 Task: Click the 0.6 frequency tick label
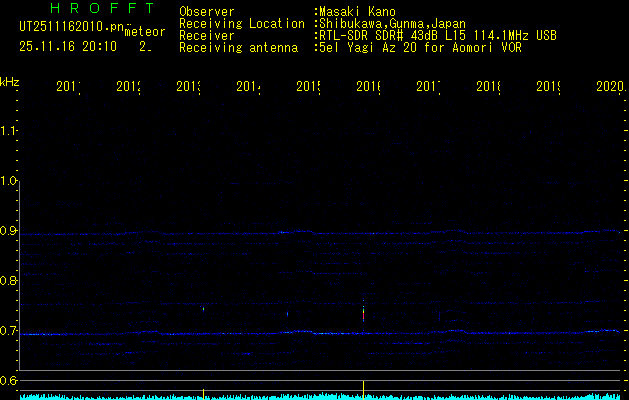pyautogui.click(x=10, y=380)
